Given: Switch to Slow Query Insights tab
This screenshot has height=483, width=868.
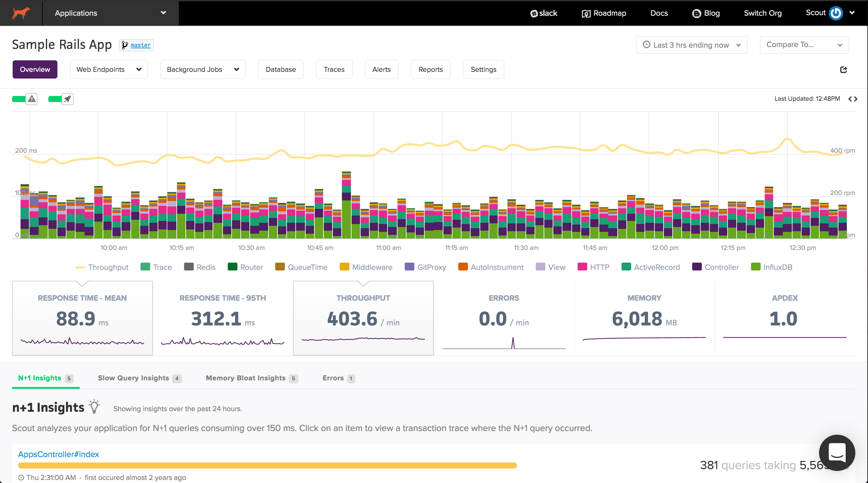Looking at the screenshot, I should tap(140, 378).
